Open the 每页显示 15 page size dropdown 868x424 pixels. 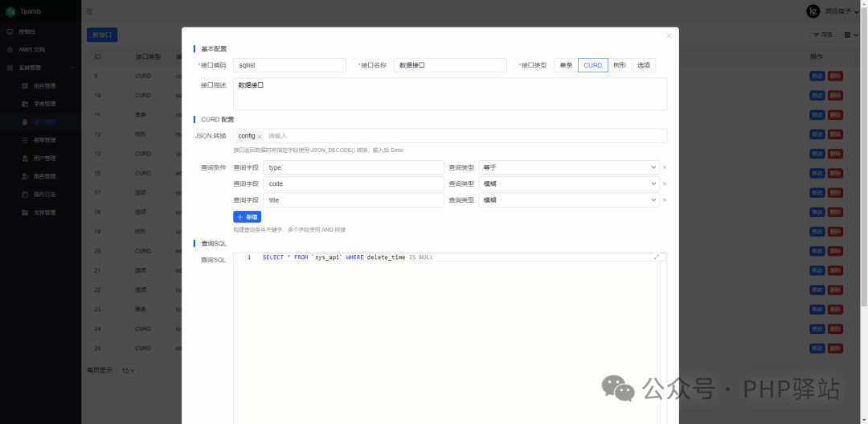click(127, 370)
